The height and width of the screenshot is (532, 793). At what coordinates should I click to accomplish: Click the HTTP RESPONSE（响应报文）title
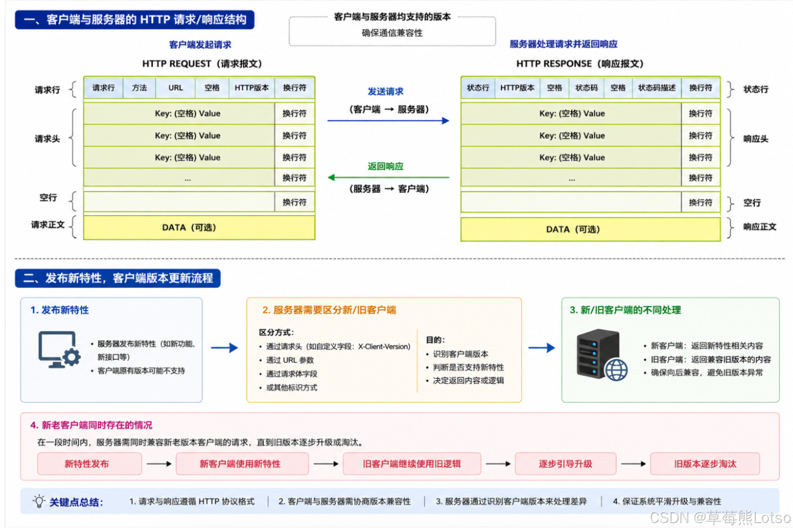(x=579, y=63)
